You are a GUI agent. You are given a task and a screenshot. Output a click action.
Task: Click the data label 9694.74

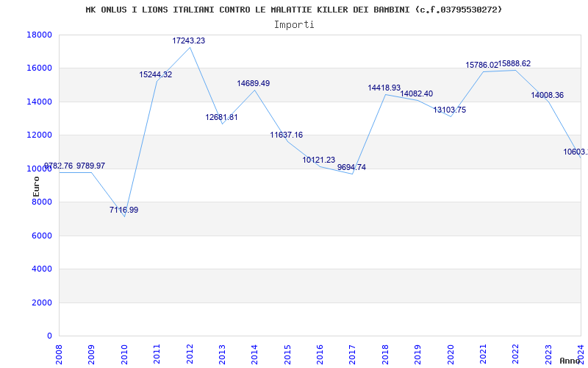[x=352, y=168]
